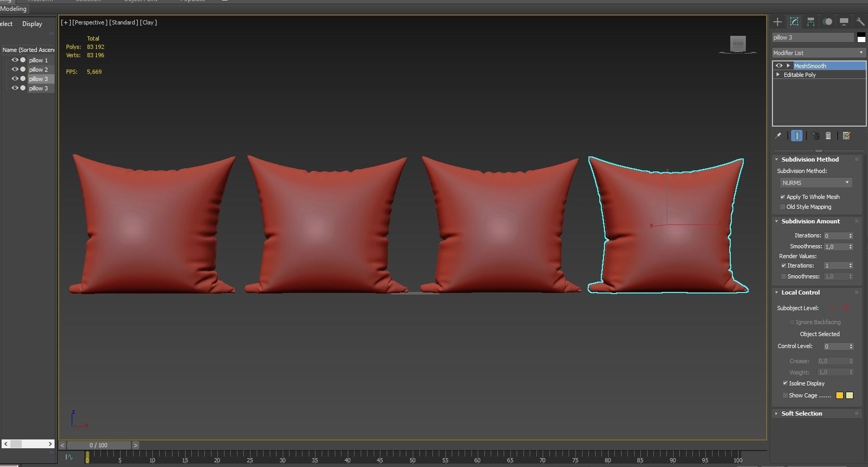Open the [Perspective] viewport view menu
The height and width of the screenshot is (467, 868).
(x=90, y=22)
